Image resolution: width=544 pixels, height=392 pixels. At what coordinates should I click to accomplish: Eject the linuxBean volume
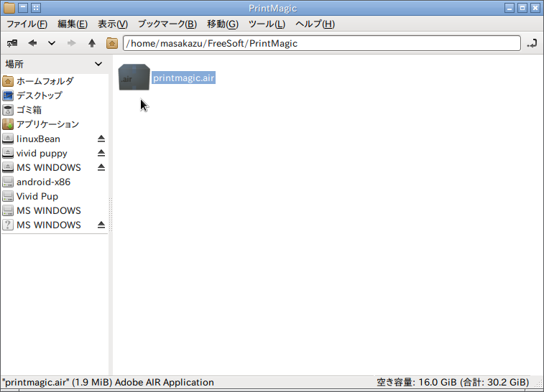coord(101,139)
